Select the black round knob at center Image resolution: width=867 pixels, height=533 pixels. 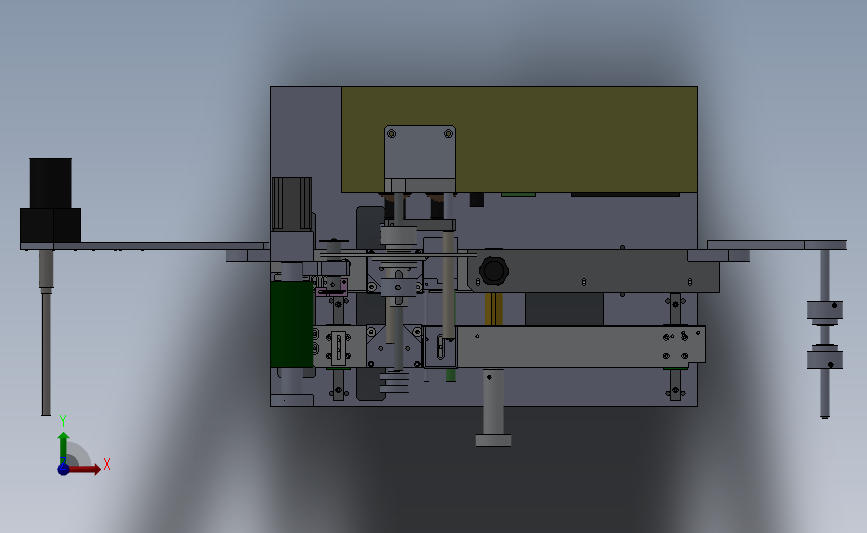493,271
